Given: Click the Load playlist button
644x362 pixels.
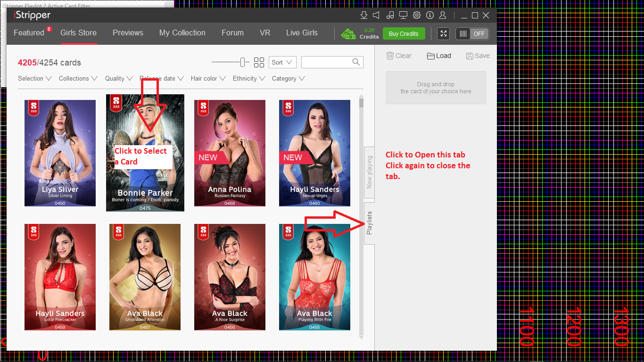Looking at the screenshot, I should coord(439,56).
